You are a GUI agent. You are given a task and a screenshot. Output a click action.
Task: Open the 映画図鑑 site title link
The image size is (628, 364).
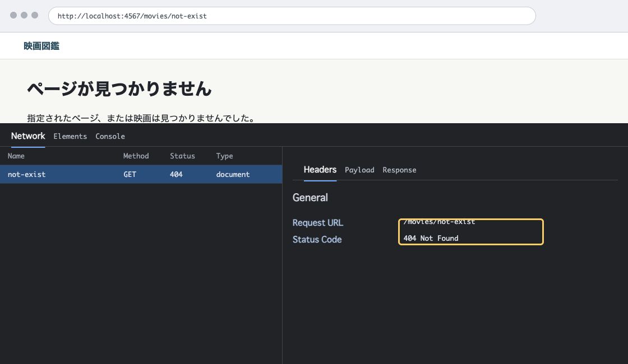(41, 46)
